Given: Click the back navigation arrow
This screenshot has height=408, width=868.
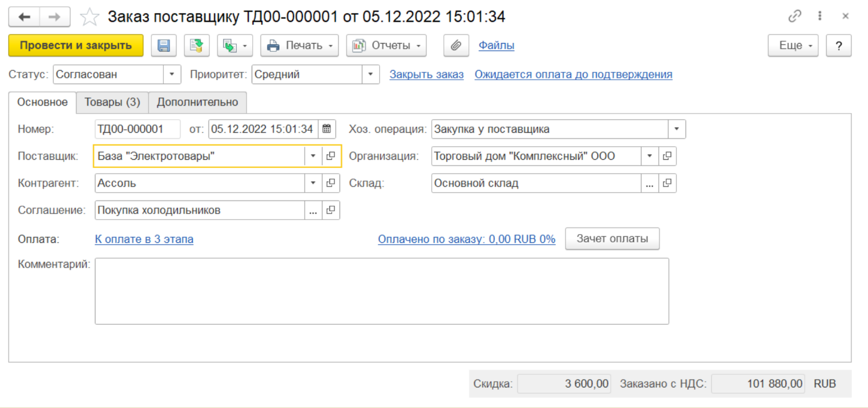Looking at the screenshot, I should 24,17.
